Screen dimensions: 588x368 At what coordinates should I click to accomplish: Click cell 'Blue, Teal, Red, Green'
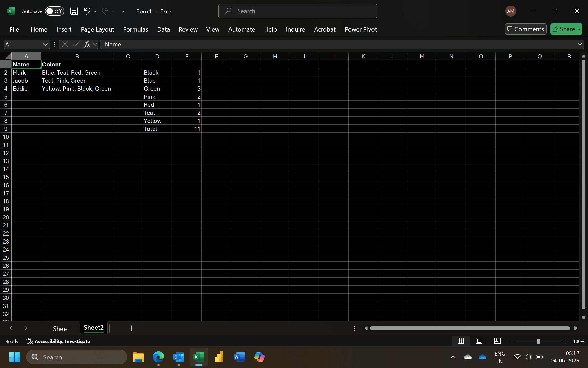click(x=77, y=72)
